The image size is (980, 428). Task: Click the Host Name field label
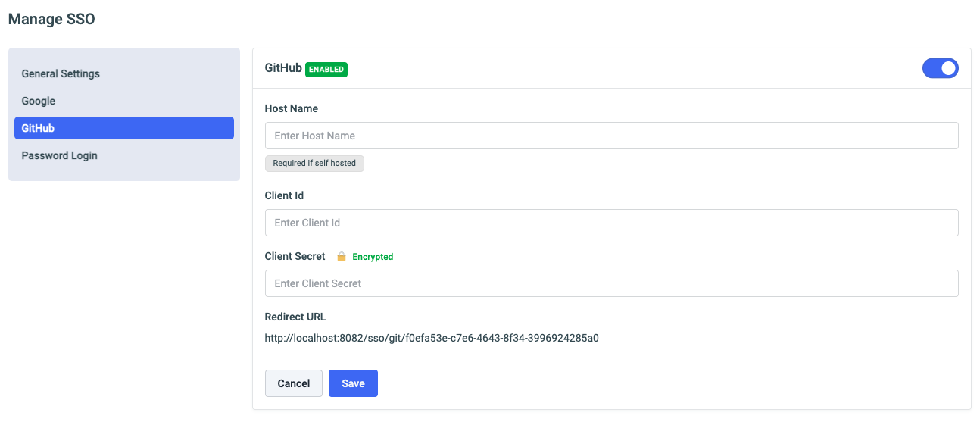[292, 108]
